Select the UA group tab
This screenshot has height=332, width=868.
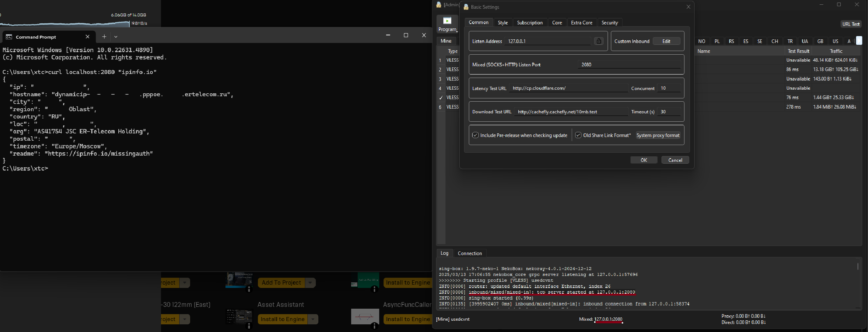(805, 41)
